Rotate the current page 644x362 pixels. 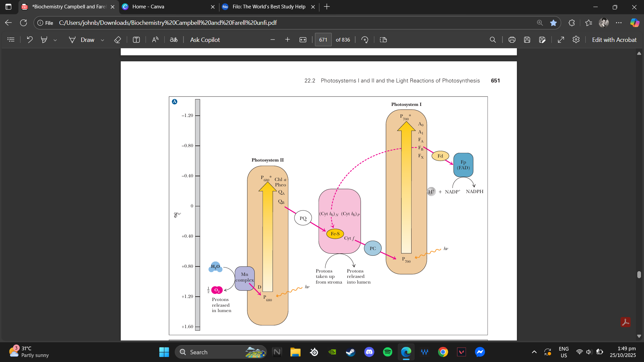(365, 40)
